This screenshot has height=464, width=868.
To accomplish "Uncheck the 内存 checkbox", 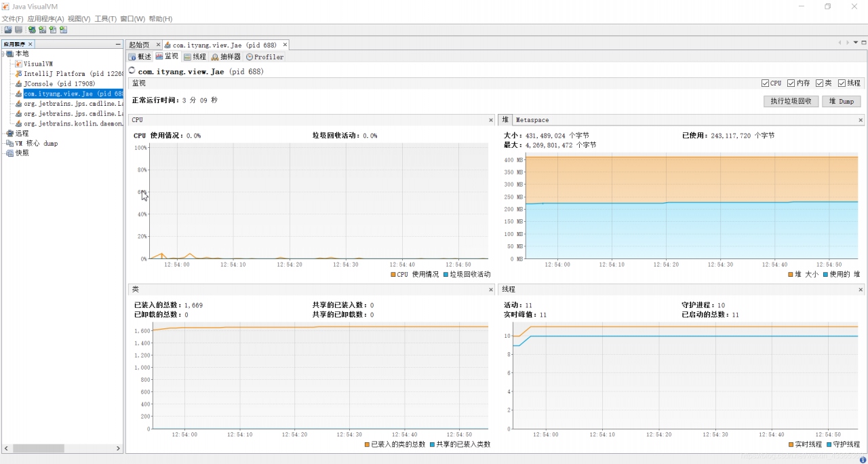I will (x=791, y=83).
